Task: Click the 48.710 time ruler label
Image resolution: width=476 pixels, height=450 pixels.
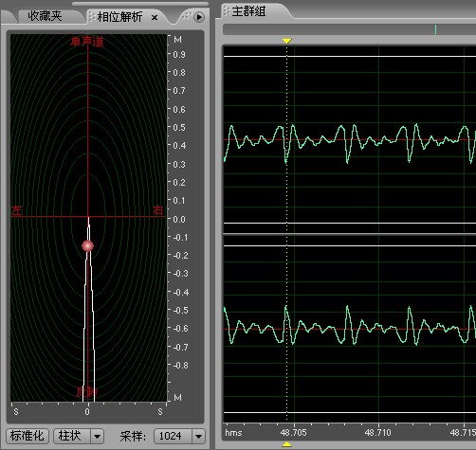Action: 378,432
